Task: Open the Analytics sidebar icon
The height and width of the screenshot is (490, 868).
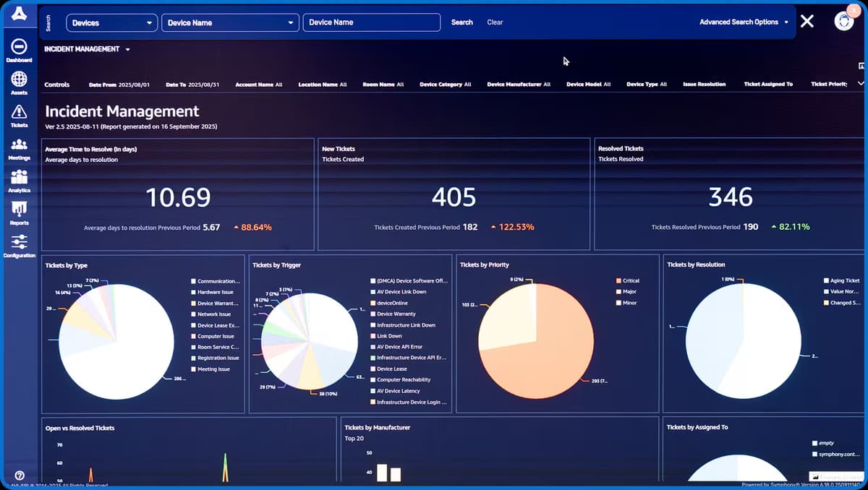Action: [x=19, y=177]
